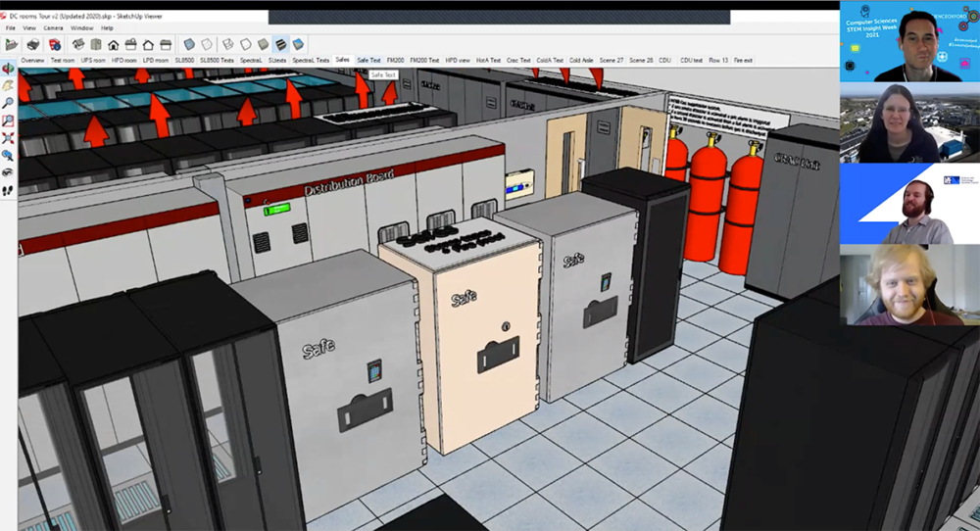Switch to the Cold Aisle scene tab
Screen dimensions: 980x531
[x=581, y=61]
